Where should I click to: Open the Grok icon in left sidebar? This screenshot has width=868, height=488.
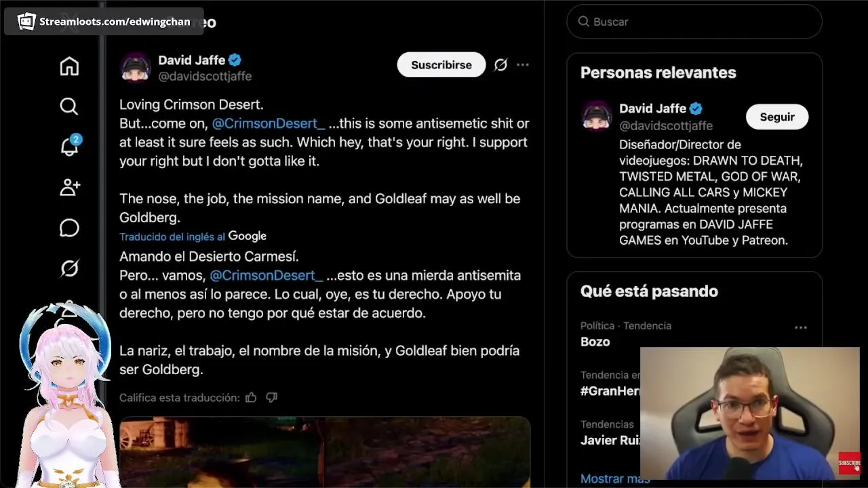click(x=69, y=269)
